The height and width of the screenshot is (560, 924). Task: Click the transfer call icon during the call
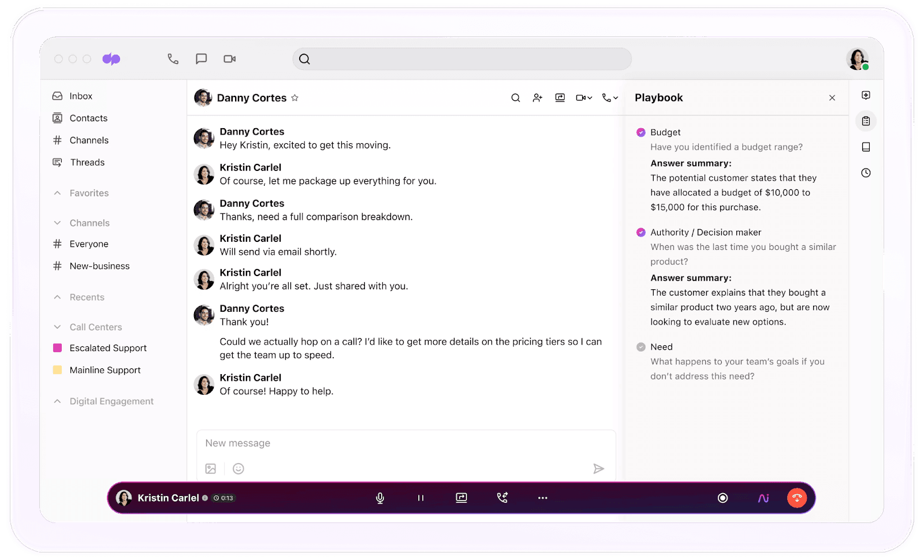coord(501,497)
